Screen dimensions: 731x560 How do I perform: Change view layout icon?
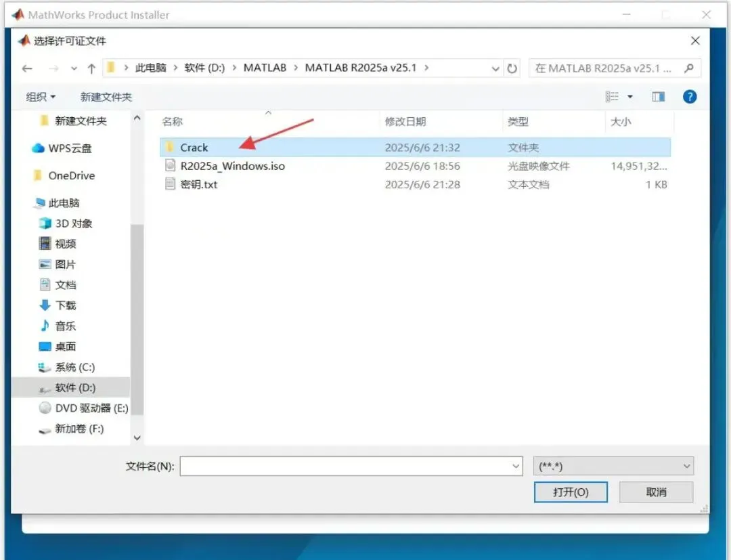tap(612, 97)
